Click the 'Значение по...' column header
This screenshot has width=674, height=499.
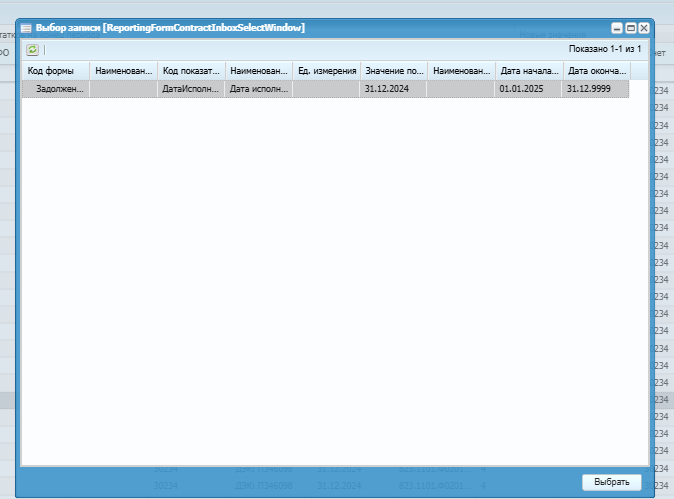point(394,71)
